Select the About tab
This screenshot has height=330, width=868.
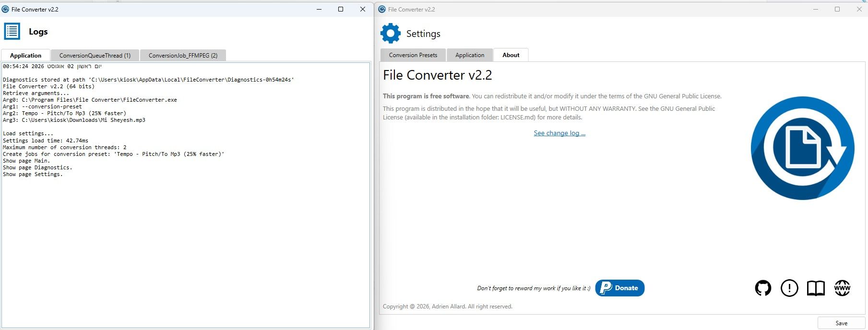tap(511, 55)
